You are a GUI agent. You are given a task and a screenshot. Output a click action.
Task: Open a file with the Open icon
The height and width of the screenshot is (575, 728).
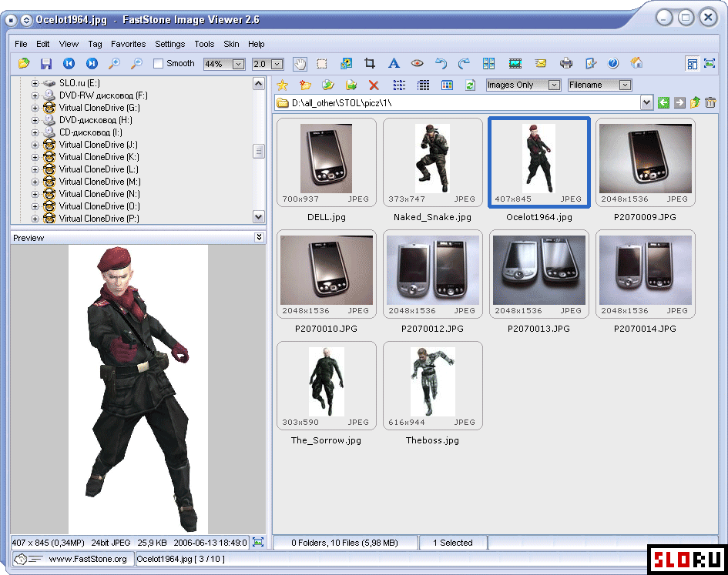tap(24, 63)
